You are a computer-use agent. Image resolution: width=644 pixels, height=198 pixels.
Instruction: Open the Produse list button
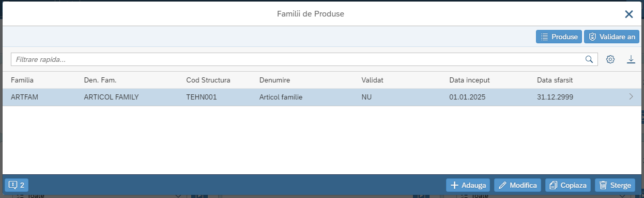[x=559, y=37]
